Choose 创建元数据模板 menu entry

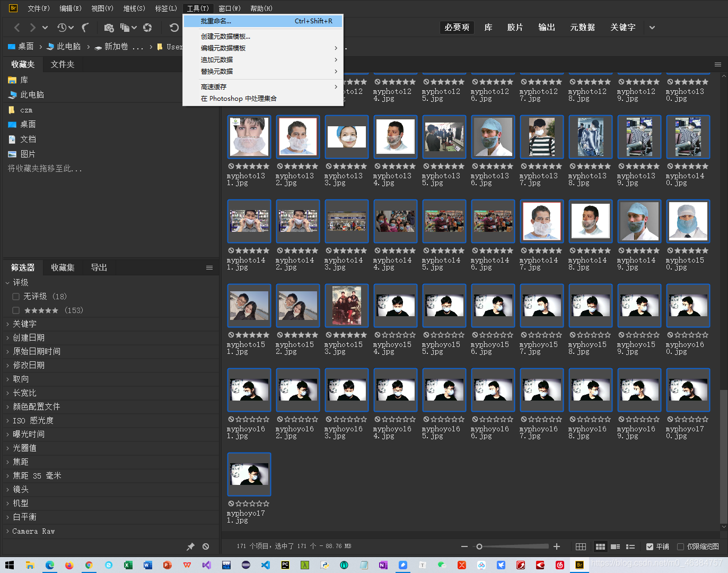pos(263,37)
